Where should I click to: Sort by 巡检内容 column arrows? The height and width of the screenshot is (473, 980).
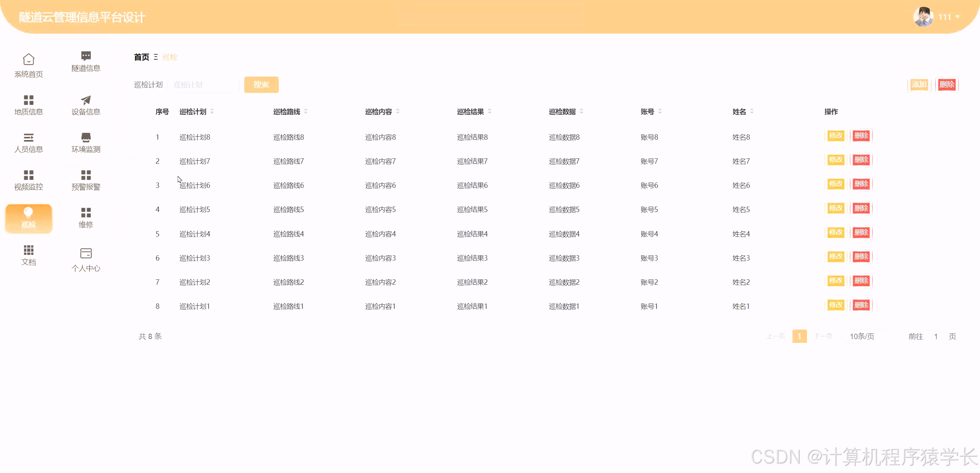(398, 111)
